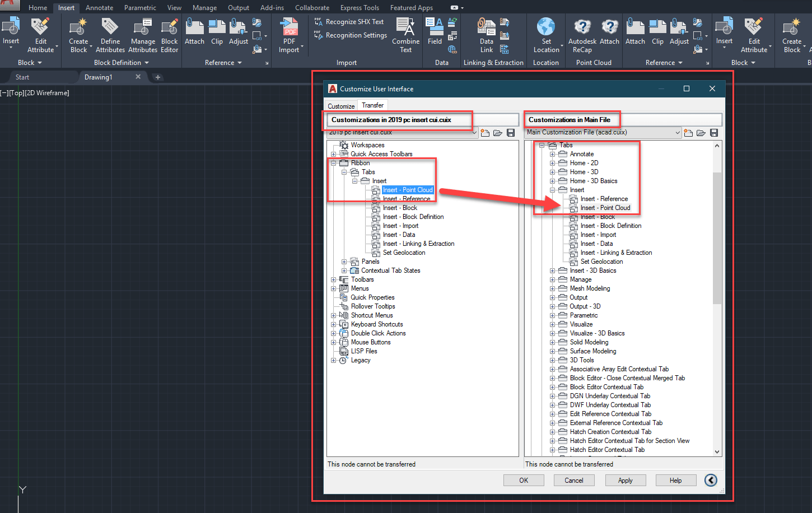Select Recognize SHX Text
The image size is (812, 513).
[349, 21]
